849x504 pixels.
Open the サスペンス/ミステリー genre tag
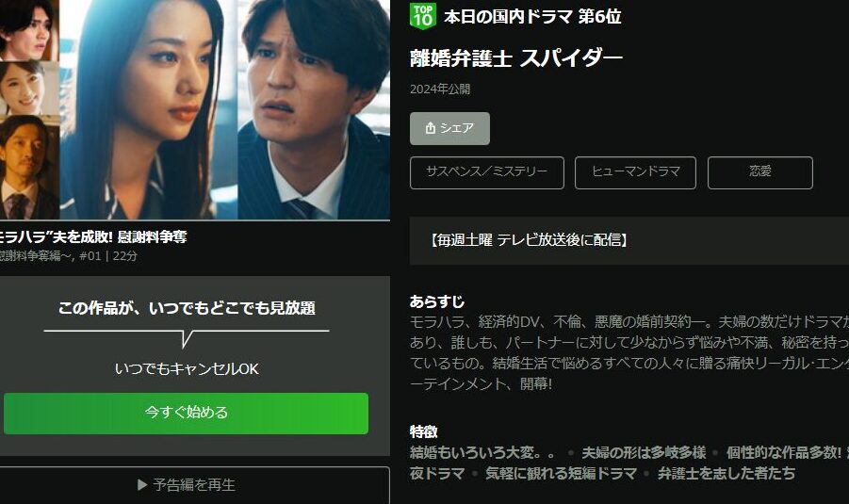(487, 172)
